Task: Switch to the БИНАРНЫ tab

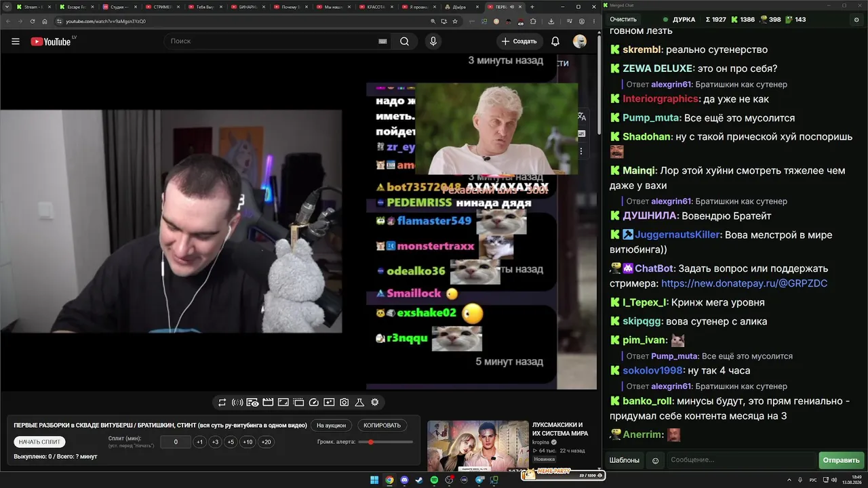Action: pos(247,7)
